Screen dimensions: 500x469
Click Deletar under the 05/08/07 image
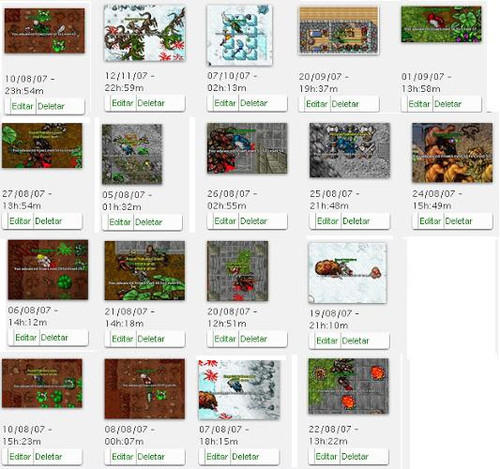[x=149, y=222]
